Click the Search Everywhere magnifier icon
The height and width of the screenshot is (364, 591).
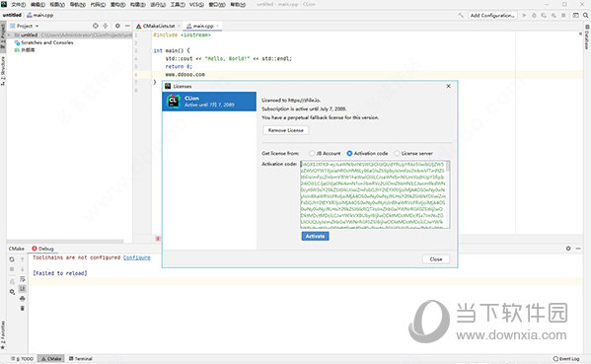pos(585,16)
